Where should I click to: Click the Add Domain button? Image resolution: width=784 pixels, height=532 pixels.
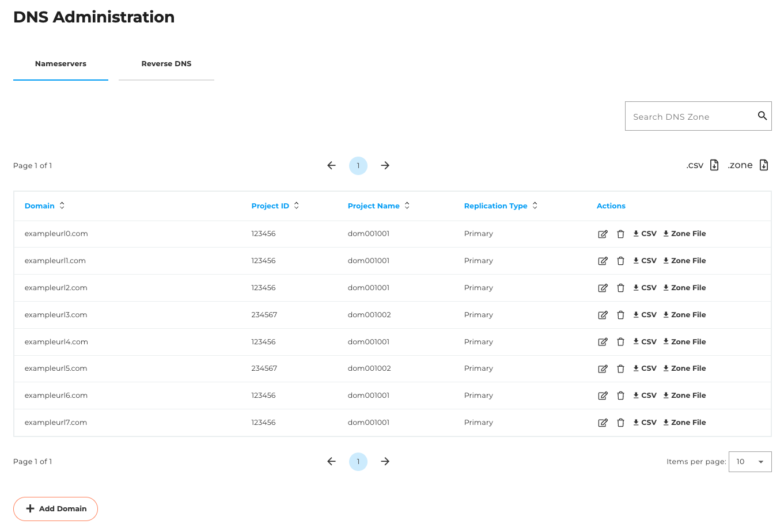tap(55, 509)
